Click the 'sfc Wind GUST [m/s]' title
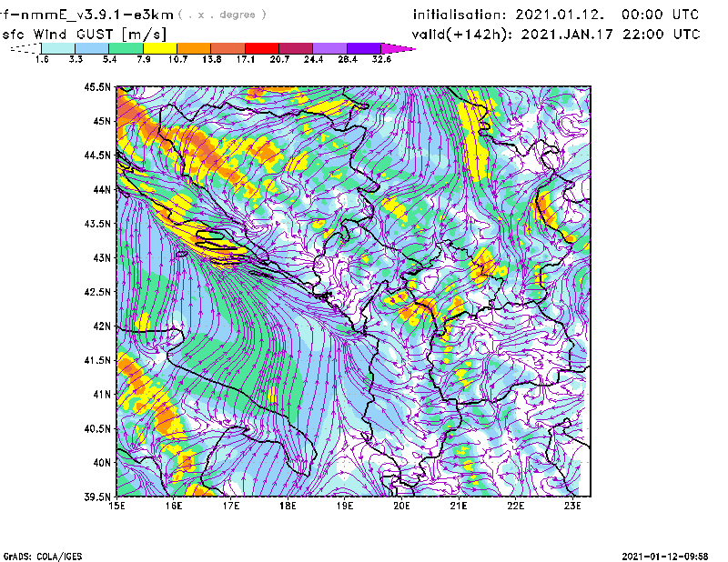Image resolution: width=728 pixels, height=562 pixels. pos(84,35)
